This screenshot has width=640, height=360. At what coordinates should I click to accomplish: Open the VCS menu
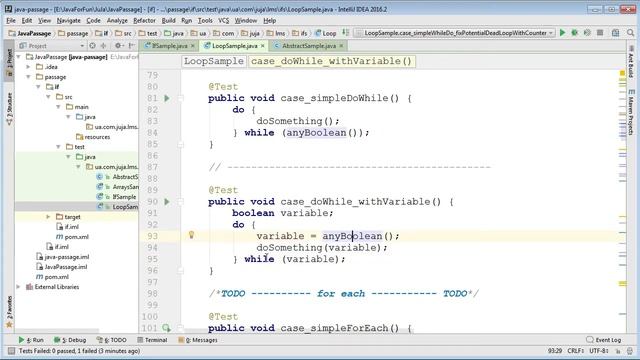(223, 20)
